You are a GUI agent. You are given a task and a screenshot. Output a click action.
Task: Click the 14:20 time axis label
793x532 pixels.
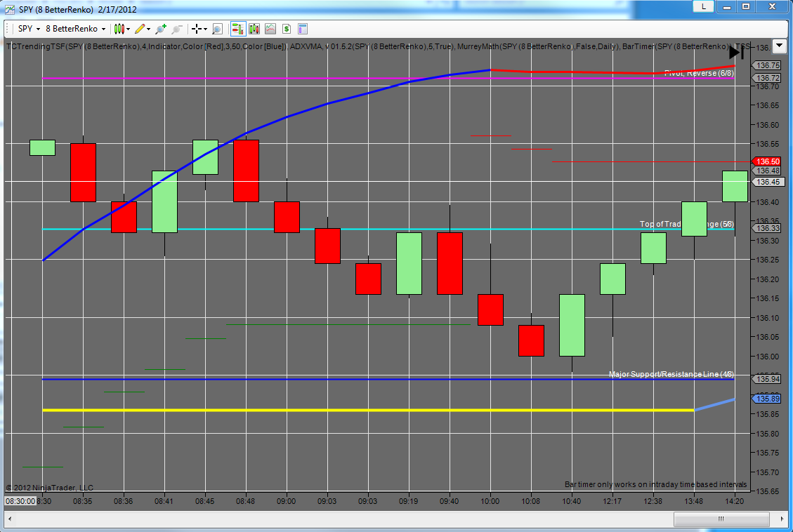click(734, 501)
